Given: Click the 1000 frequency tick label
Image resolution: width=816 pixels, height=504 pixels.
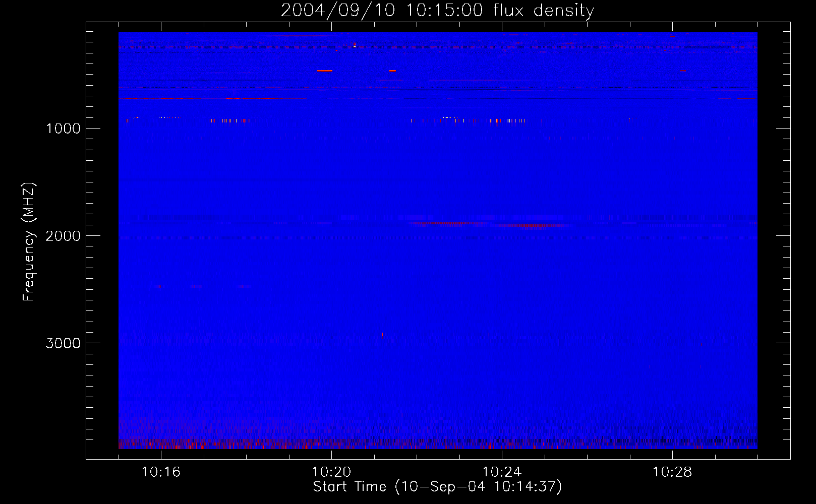Looking at the screenshot, I should pyautogui.click(x=63, y=129).
